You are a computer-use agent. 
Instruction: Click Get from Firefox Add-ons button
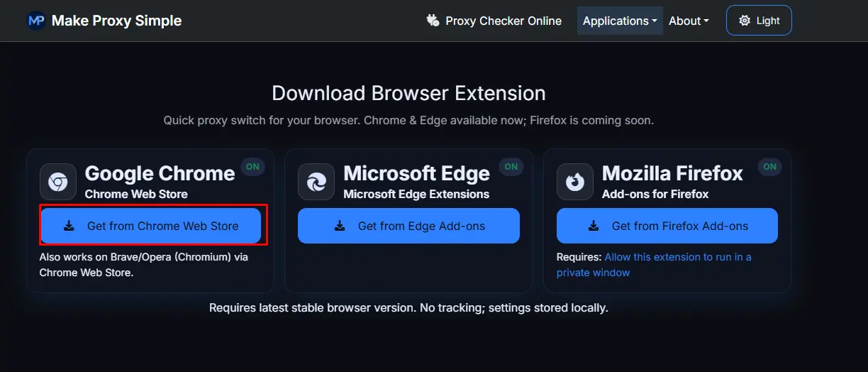(x=667, y=226)
